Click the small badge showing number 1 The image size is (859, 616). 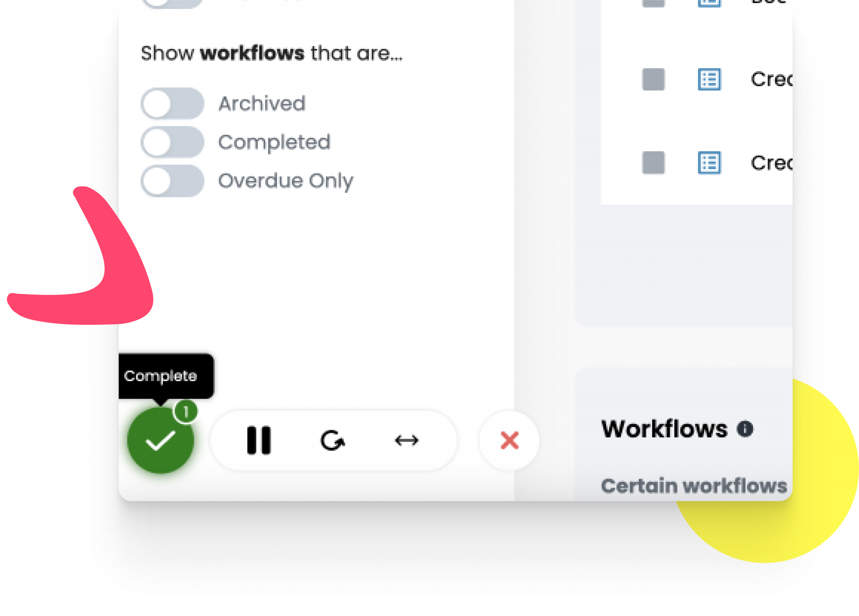(x=186, y=412)
